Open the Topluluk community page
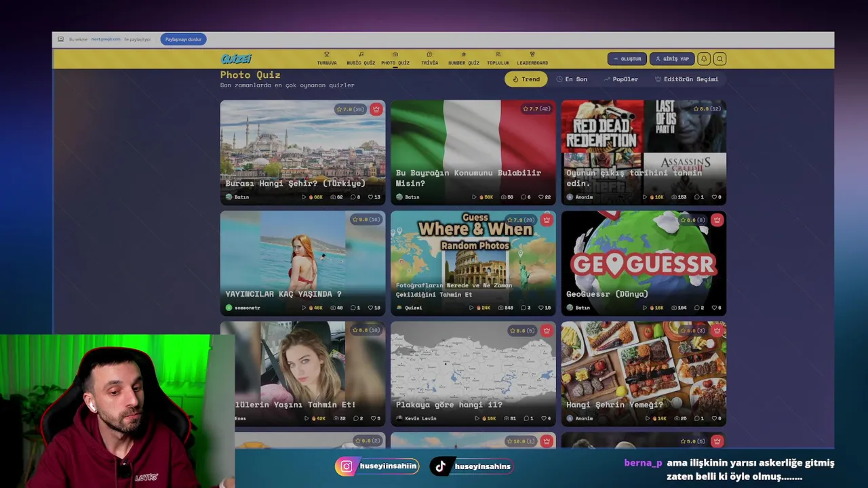The width and height of the screenshot is (868, 488). coord(498,59)
